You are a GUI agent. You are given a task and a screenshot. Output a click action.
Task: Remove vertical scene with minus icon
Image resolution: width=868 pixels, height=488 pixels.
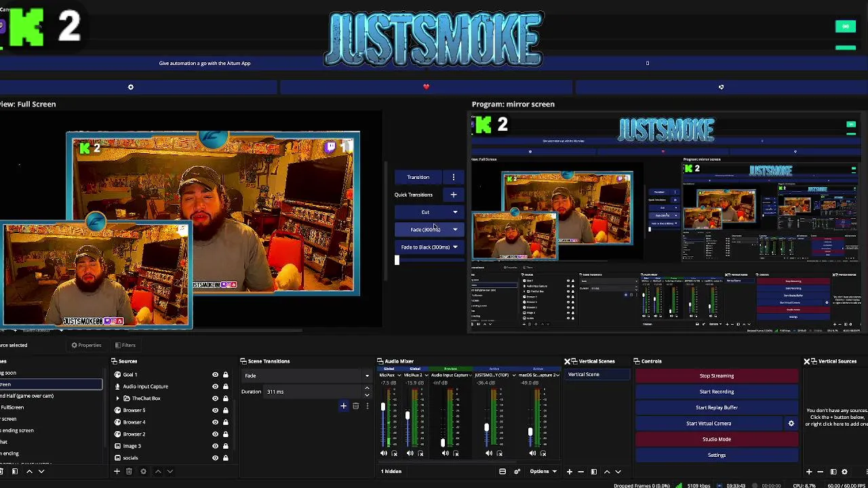pyautogui.click(x=581, y=472)
